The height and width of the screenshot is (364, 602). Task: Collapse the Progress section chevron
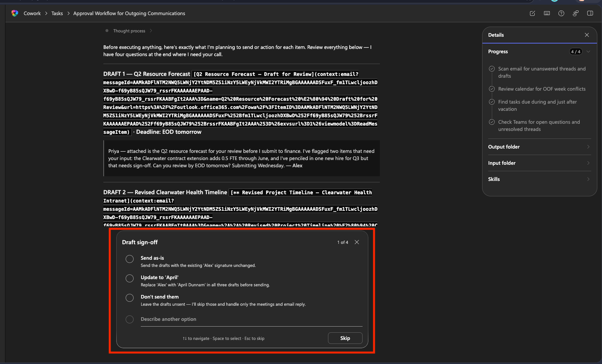[588, 51]
